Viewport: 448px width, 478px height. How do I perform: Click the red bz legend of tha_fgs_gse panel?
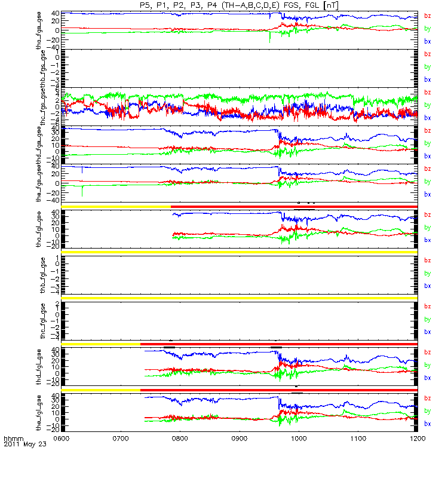coord(428,16)
